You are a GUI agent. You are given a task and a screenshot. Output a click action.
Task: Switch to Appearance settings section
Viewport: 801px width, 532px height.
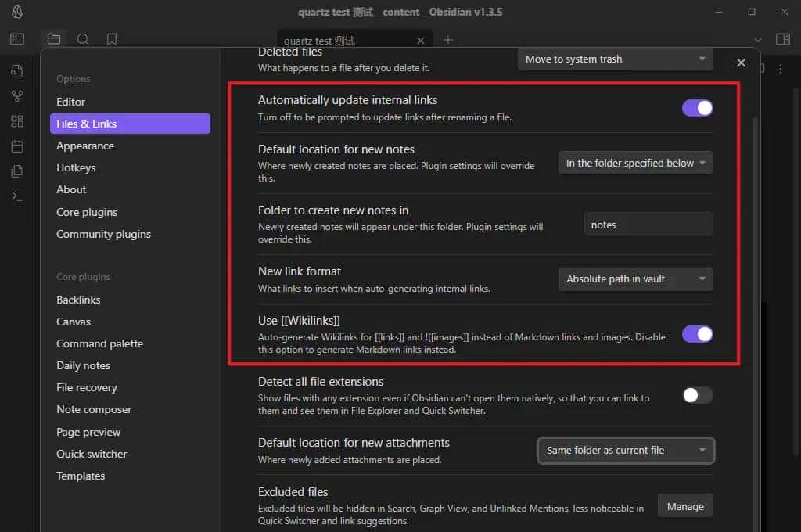coord(85,146)
